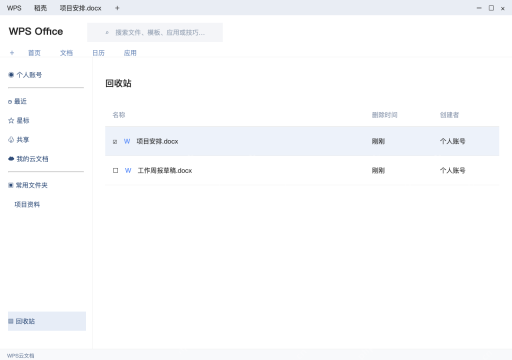Click the clock icon next to 最近
512x360 pixels.
click(x=10, y=102)
